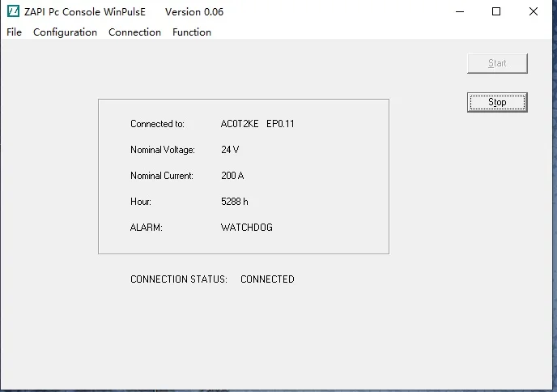Maximize the ZAPI Pc Console window
The width and height of the screenshot is (557, 392).
tap(496, 11)
